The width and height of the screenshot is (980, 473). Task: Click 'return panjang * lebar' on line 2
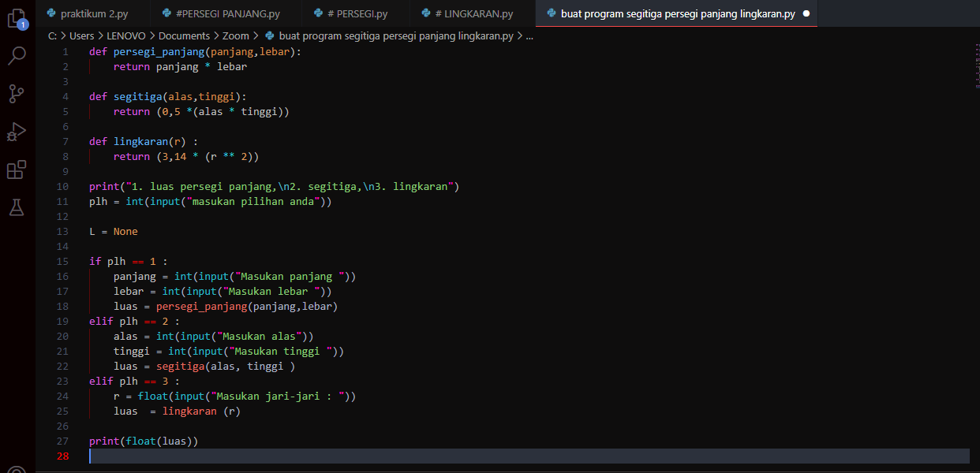180,66
